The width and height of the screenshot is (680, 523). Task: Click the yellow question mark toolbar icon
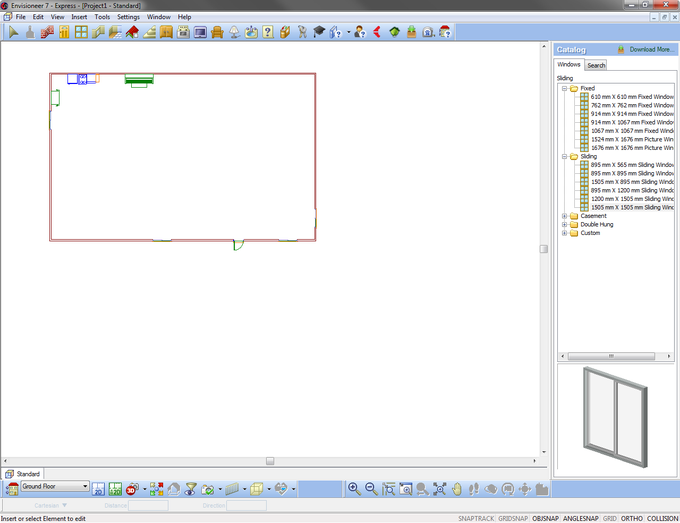268,32
